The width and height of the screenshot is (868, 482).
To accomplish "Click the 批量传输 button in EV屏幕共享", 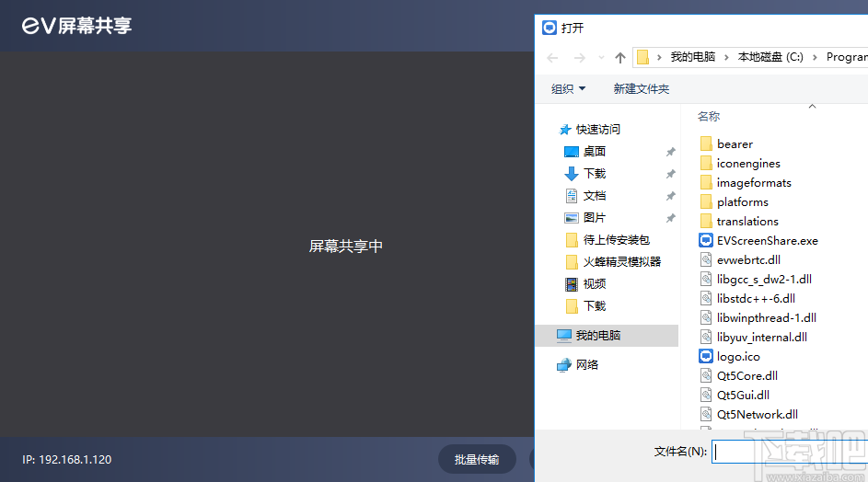I will tap(477, 459).
